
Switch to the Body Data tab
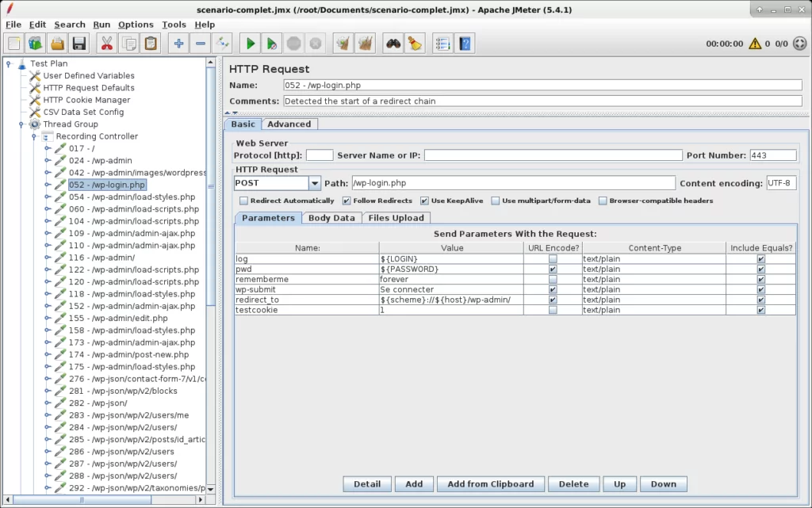(331, 218)
